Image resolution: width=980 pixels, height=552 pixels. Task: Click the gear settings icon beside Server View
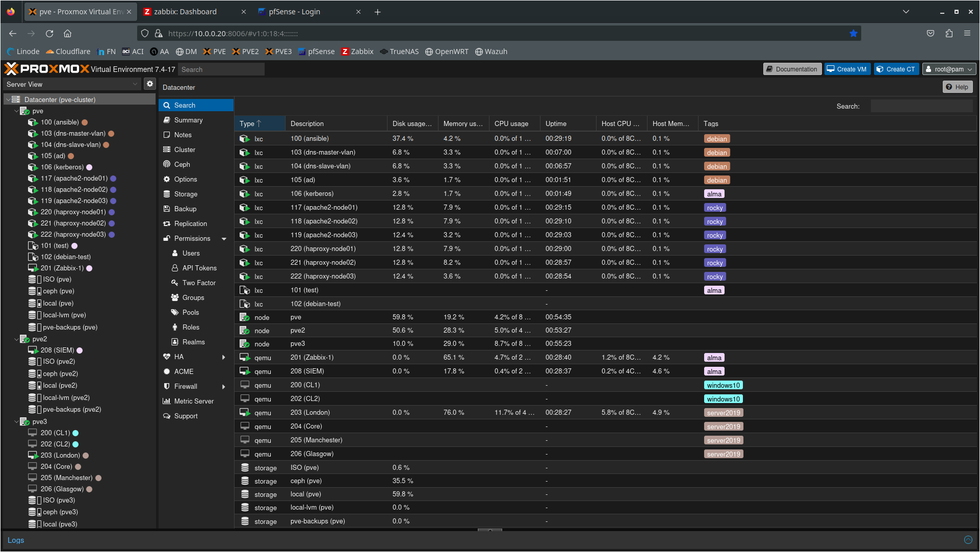149,84
